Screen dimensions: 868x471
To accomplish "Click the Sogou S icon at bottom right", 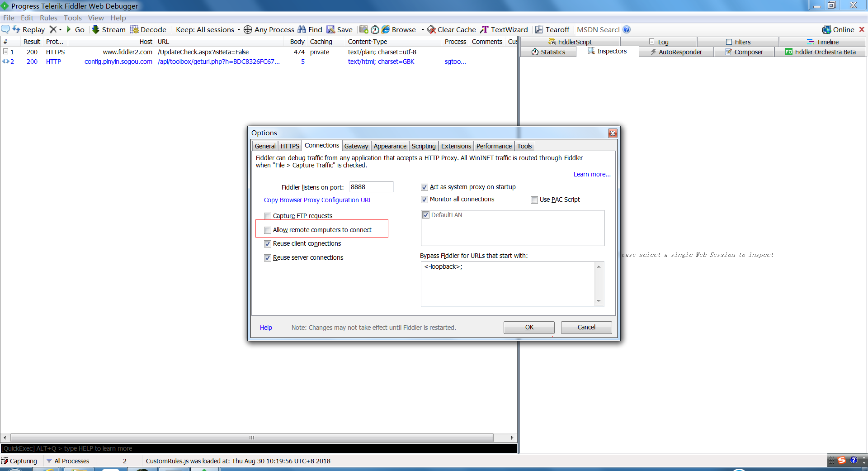I will pos(842,460).
